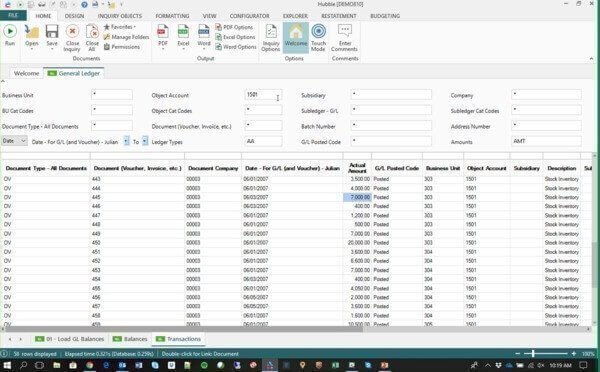The image size is (600, 372).
Task: Click the horizontal scrollbar of the grid
Action: (x=184, y=329)
